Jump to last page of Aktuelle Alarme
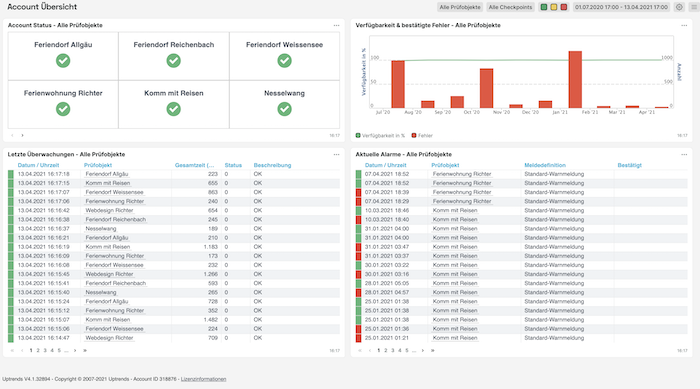This screenshot has width=700, height=389. (x=433, y=351)
